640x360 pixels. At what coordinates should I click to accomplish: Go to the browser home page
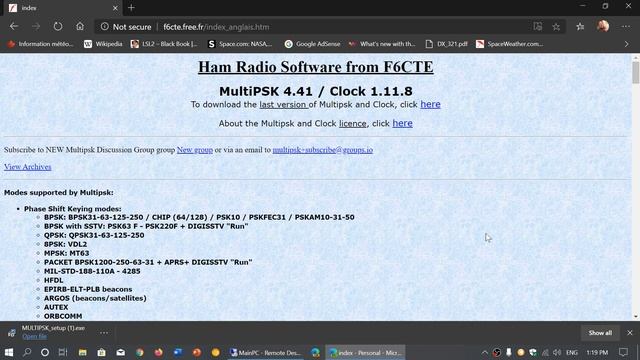point(80,27)
